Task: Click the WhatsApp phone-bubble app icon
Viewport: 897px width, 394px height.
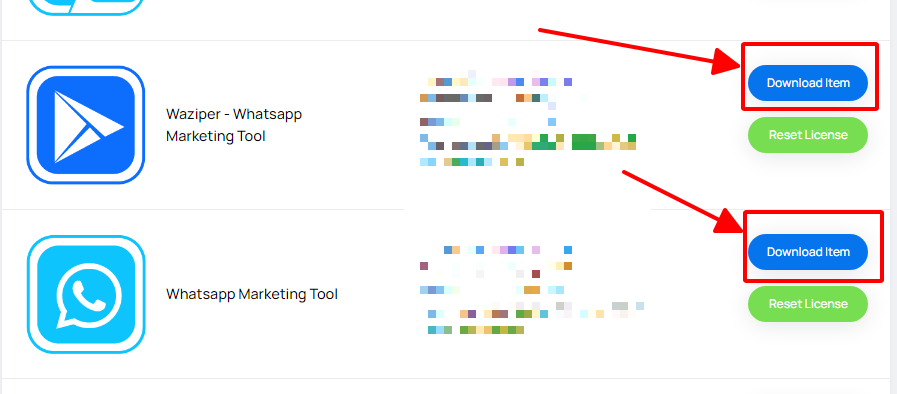Action: click(86, 294)
